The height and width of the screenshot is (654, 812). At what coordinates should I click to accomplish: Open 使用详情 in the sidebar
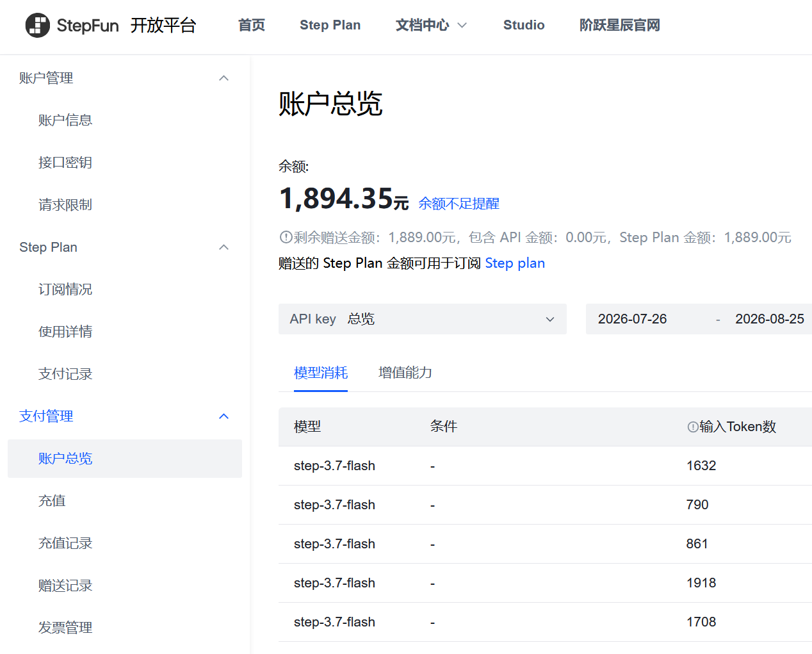click(x=65, y=332)
